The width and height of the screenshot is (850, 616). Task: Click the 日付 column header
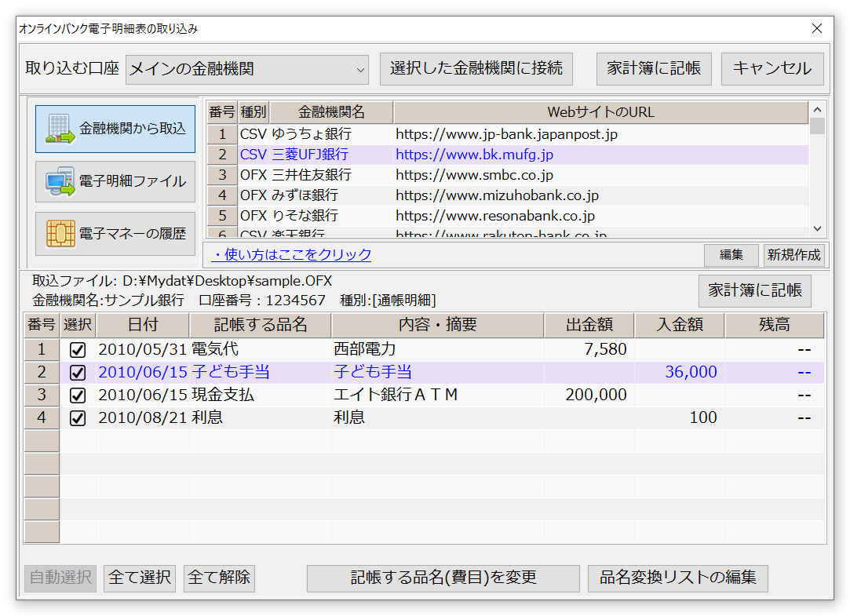pos(144,325)
